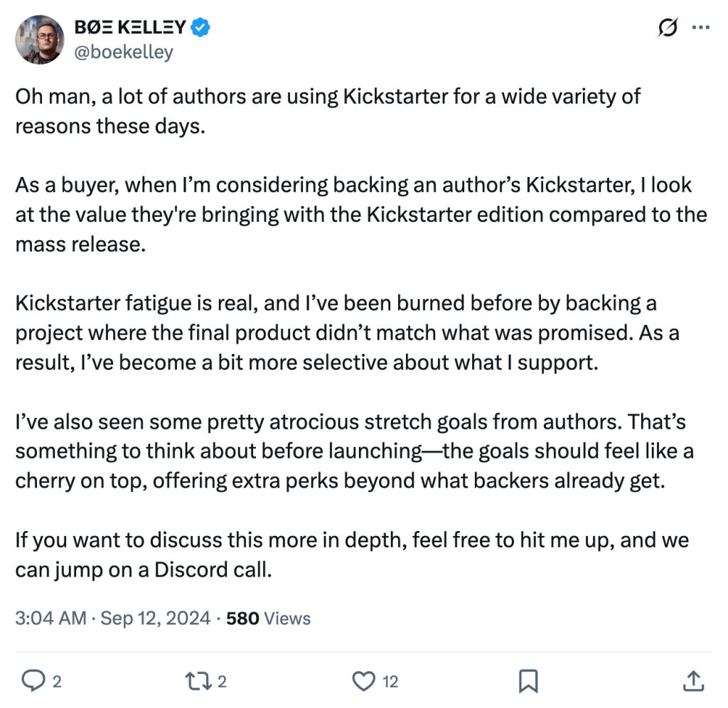Click the share upload icon
Screen dimensions: 728x708
click(692, 680)
